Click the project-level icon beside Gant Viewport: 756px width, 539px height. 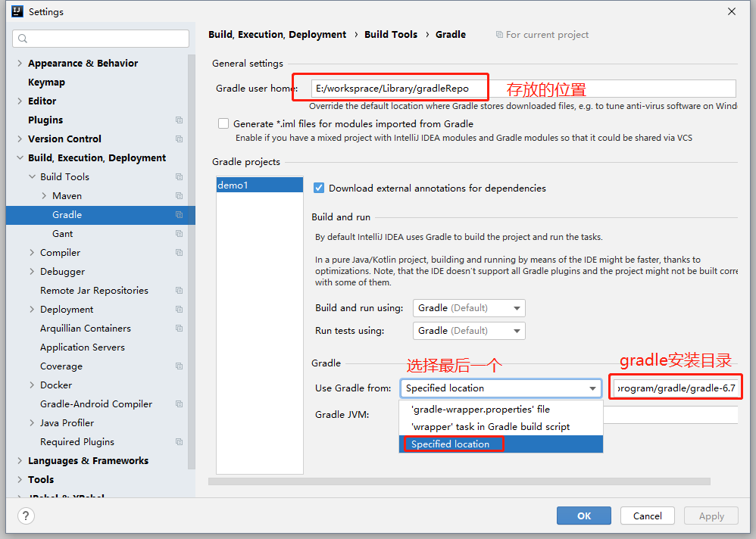(x=180, y=234)
